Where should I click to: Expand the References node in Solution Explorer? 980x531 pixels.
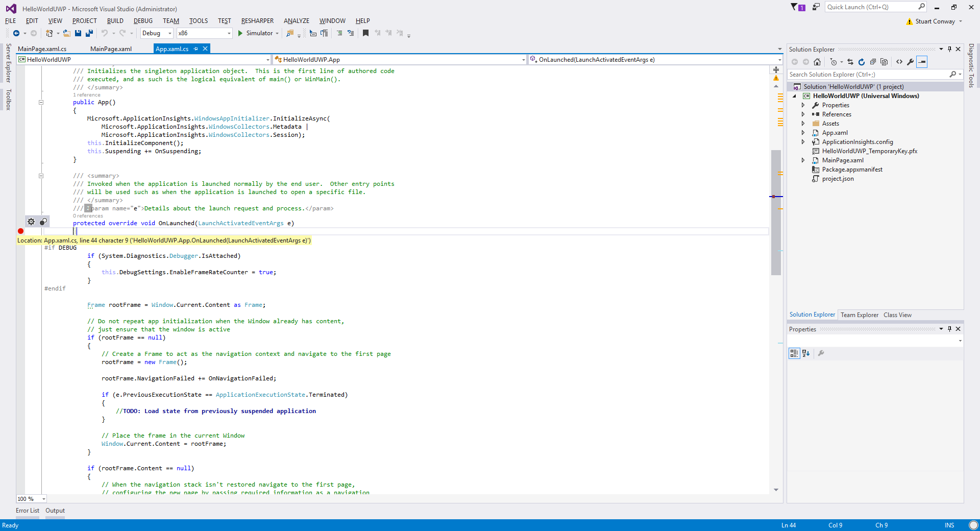pos(803,114)
